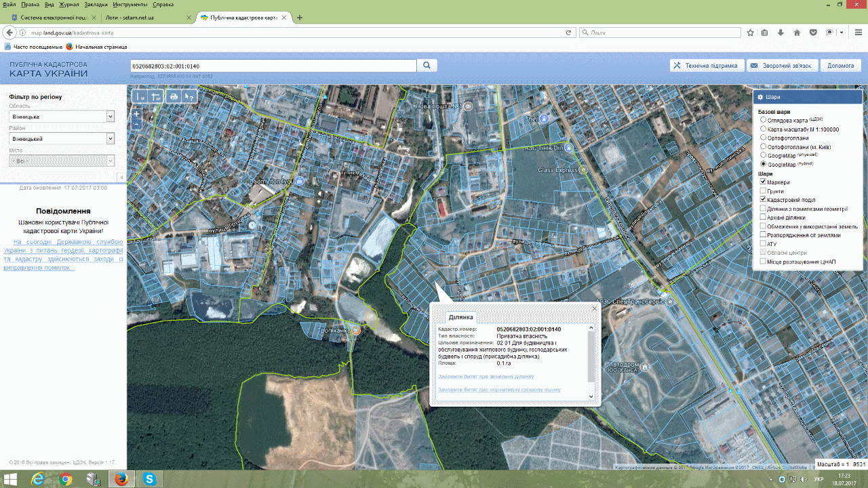Zoom in the map with plus button
This screenshot has width=868, height=488.
136,114
